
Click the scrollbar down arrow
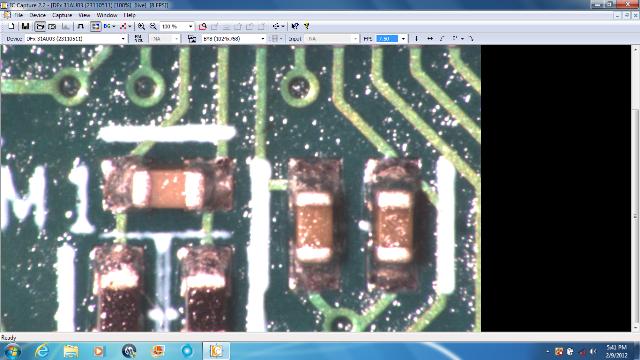pos(635,328)
